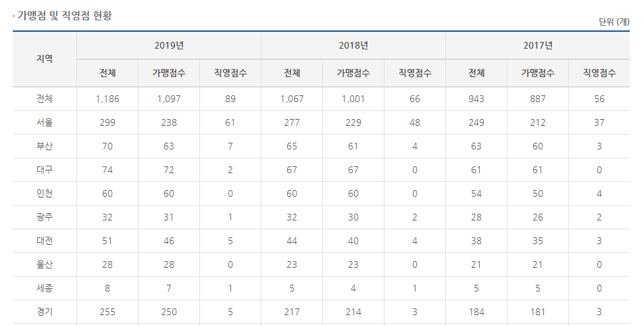Click 부산 2018 total '65'
Viewport: 644px width, 326px height.
point(292,146)
